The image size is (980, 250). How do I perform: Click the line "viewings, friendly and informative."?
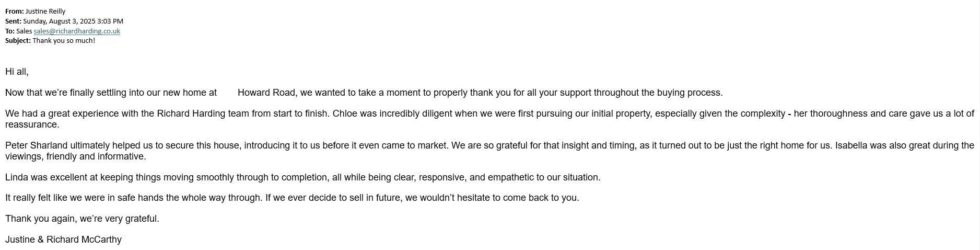click(76, 157)
